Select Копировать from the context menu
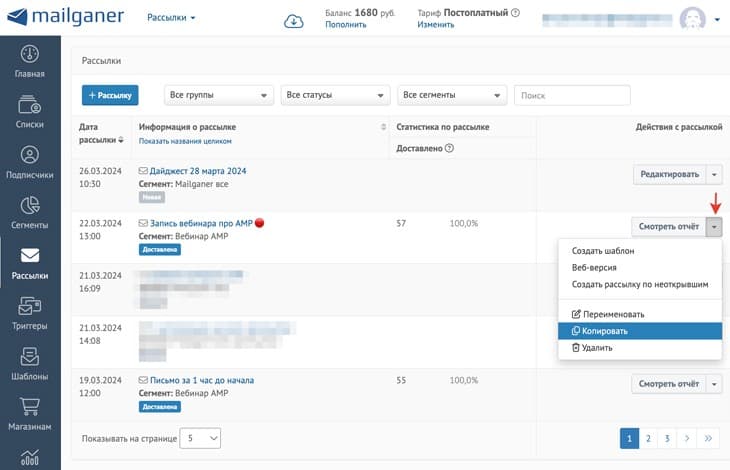This screenshot has width=730, height=470. [640, 331]
